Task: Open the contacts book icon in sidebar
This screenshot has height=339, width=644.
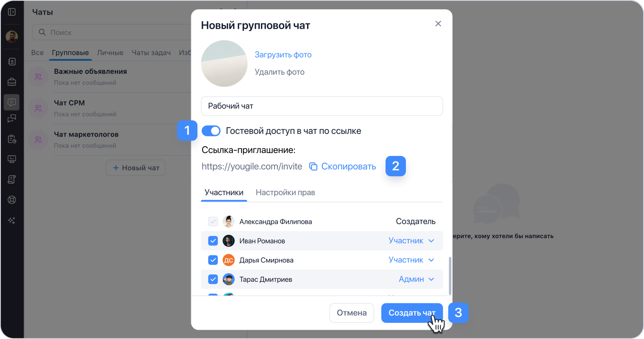Action: tap(12, 62)
